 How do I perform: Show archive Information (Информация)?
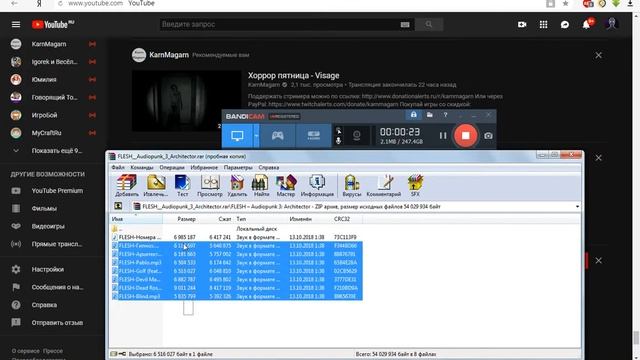tap(317, 186)
